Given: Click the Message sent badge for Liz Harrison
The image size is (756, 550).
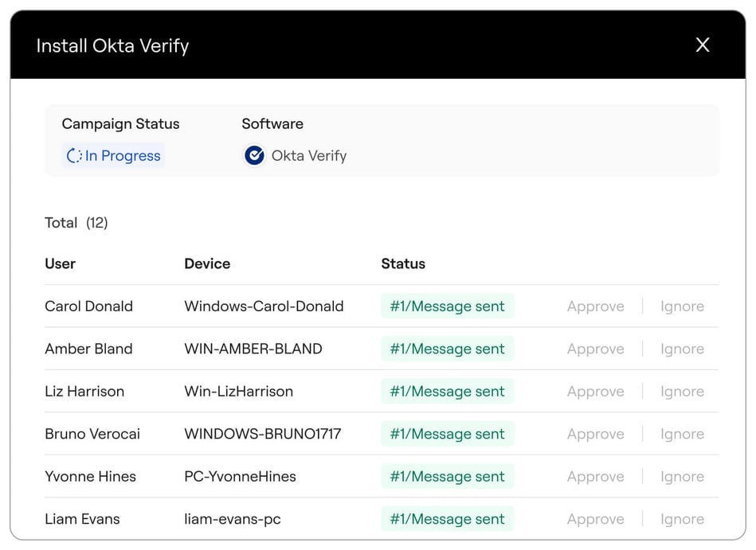Looking at the screenshot, I should tap(447, 391).
